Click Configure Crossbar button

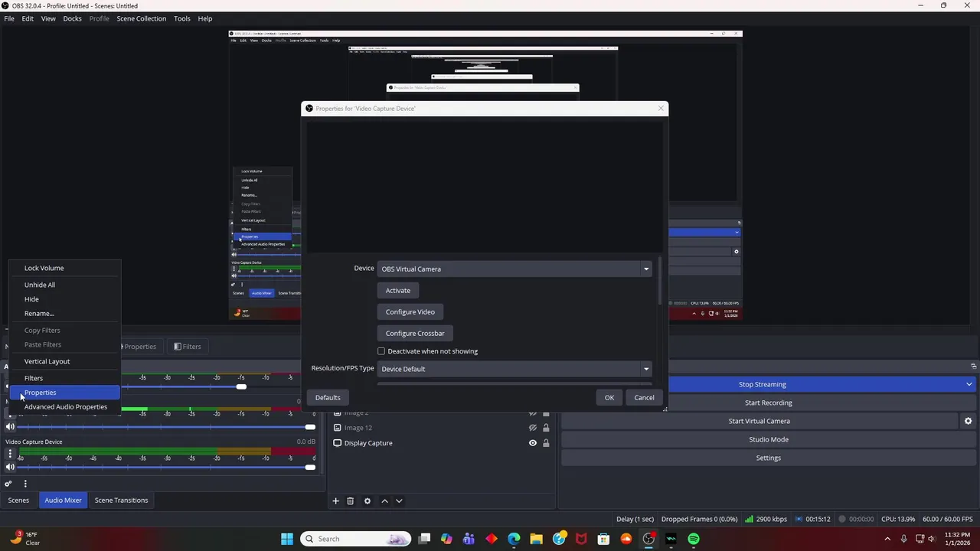(x=415, y=334)
